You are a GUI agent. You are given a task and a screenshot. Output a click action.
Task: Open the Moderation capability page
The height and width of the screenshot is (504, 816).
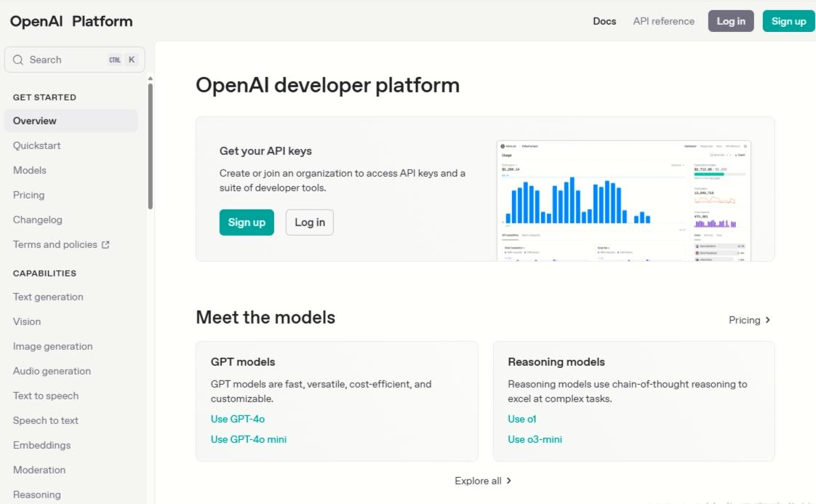[x=39, y=470]
